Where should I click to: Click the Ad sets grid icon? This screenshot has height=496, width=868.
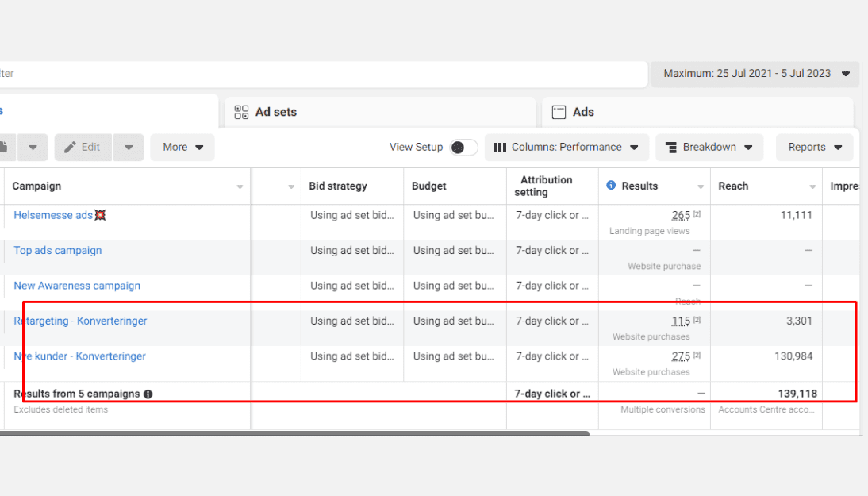(242, 113)
